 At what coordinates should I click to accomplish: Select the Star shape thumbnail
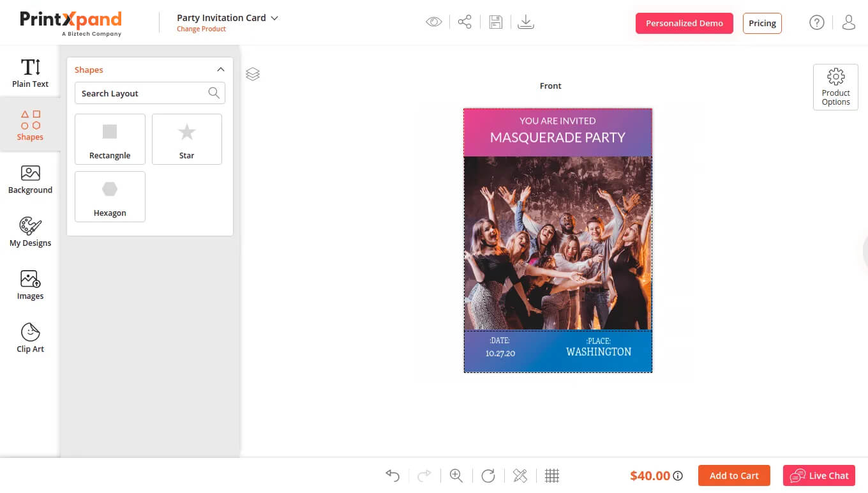186,139
